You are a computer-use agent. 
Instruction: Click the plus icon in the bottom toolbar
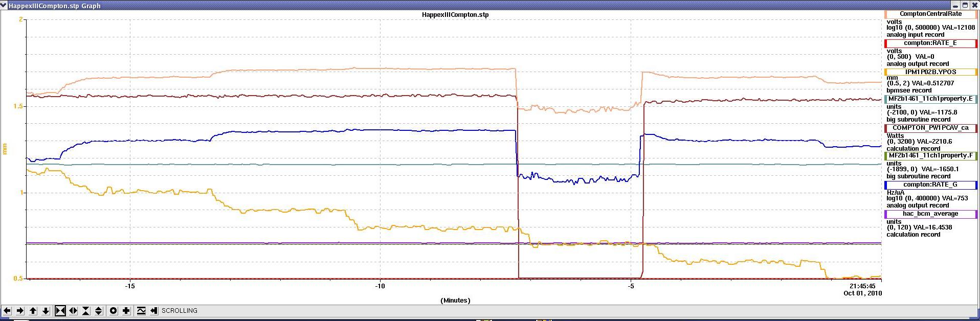coord(126,311)
